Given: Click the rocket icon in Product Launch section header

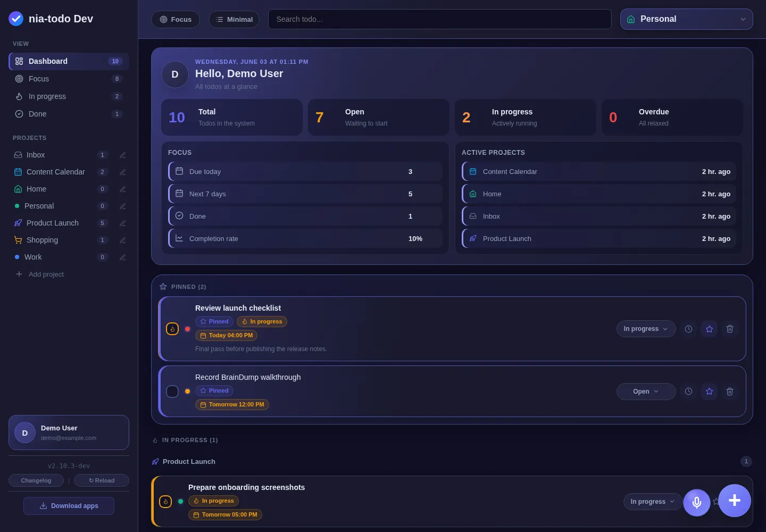Looking at the screenshot, I should pyautogui.click(x=155, y=462).
